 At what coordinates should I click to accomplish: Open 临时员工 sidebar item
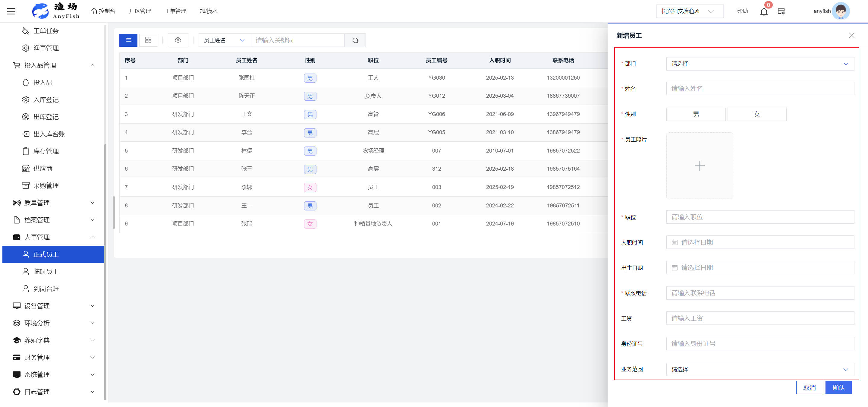point(46,272)
